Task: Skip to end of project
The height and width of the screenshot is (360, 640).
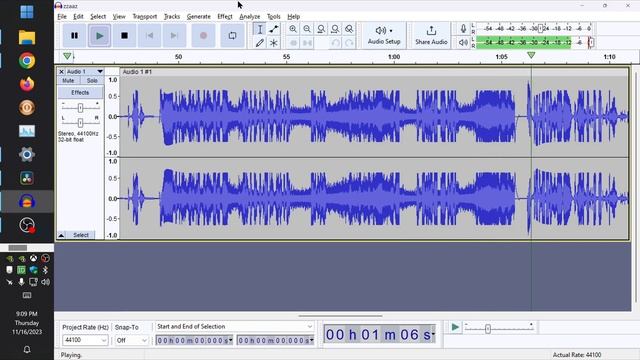Action: pos(174,36)
